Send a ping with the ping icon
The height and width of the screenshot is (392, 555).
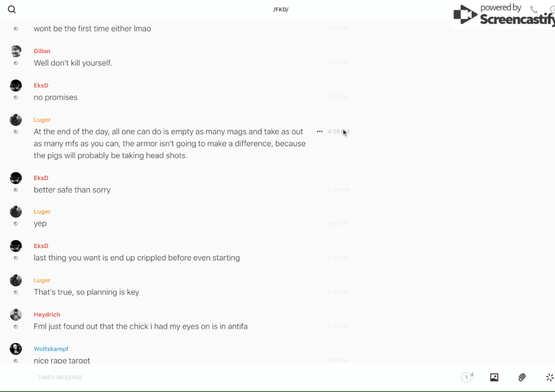(x=549, y=377)
